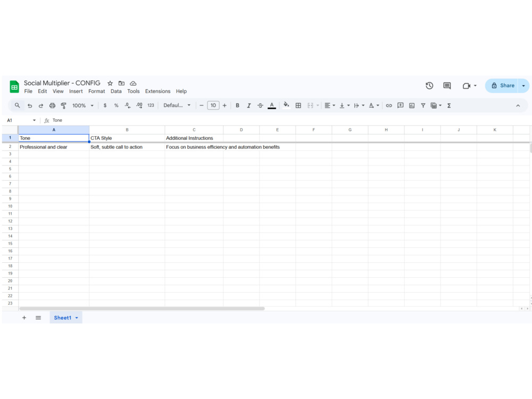532x399 pixels.
Task: Activate the paint format tool
Action: [63, 105]
